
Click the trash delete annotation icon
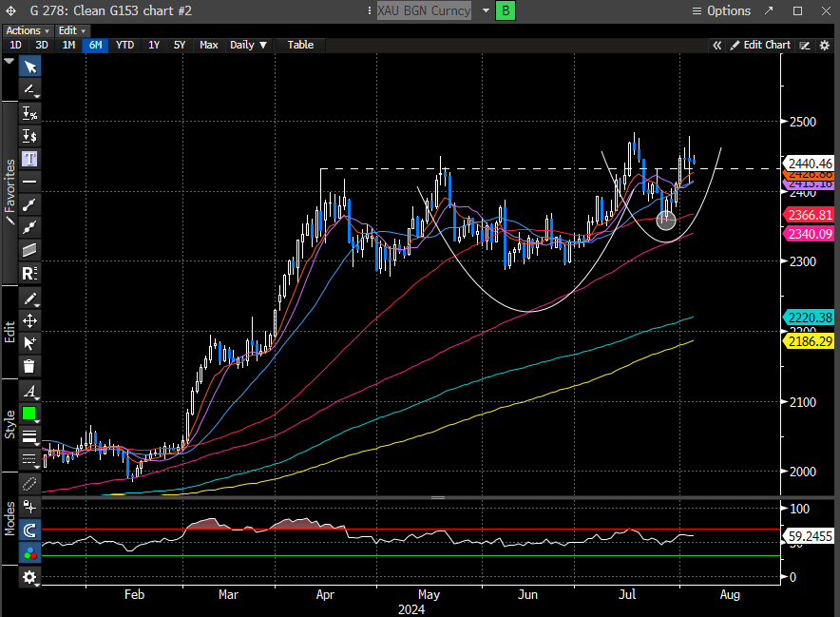point(29,365)
